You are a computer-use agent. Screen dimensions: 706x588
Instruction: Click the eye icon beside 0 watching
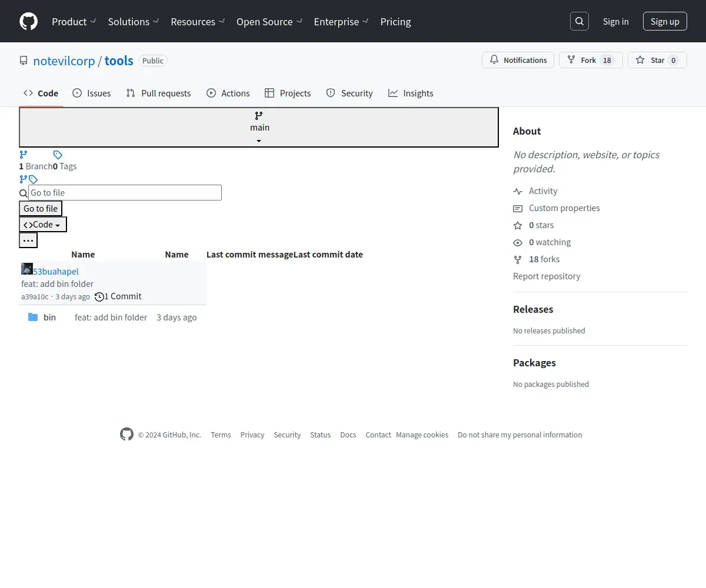[x=518, y=242]
